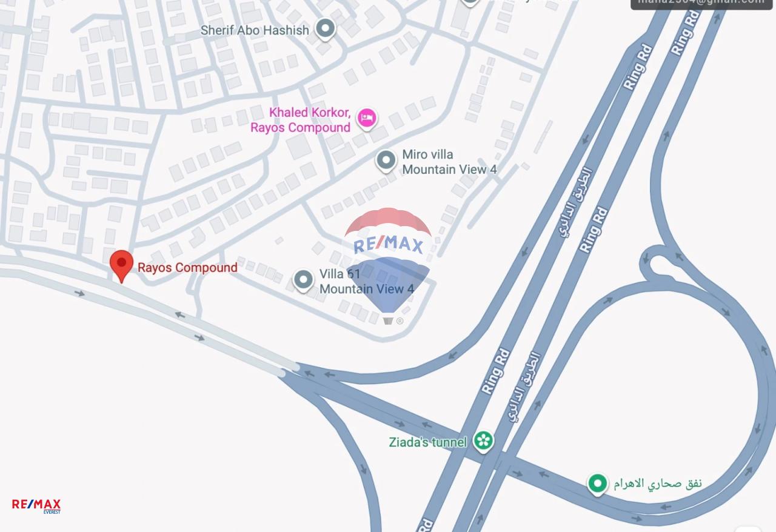Viewport: 776px width, 532px height.
Task: Select the Villa 61 Mountain View 4 text
Action: [367, 282]
